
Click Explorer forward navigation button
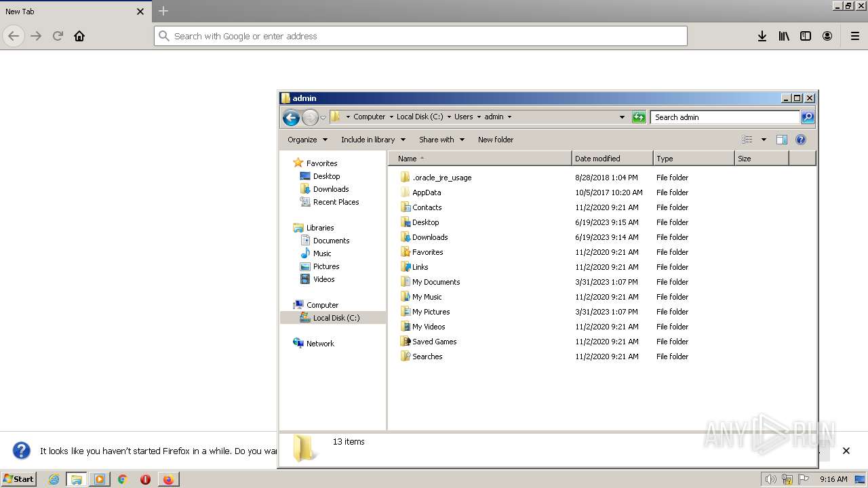point(310,117)
